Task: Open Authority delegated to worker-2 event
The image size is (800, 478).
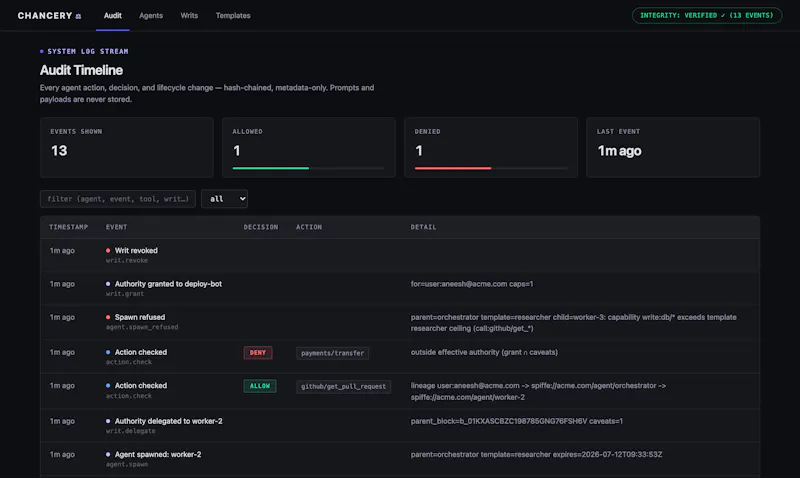Action: pos(168,421)
